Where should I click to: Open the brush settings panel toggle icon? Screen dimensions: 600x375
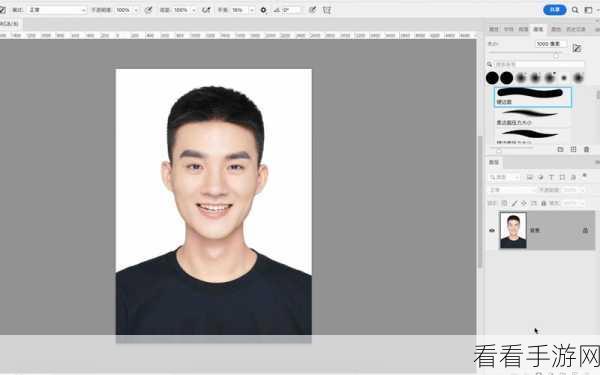[577, 48]
